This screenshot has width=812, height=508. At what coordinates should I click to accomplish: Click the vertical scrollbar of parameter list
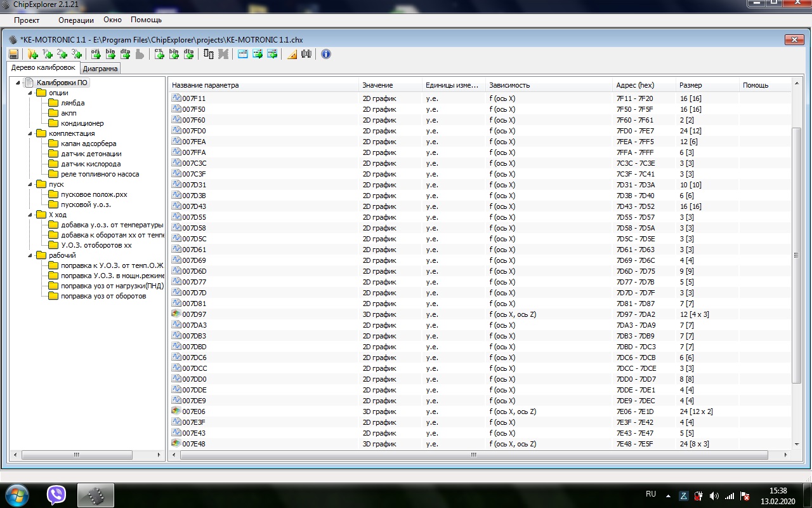(x=797, y=255)
